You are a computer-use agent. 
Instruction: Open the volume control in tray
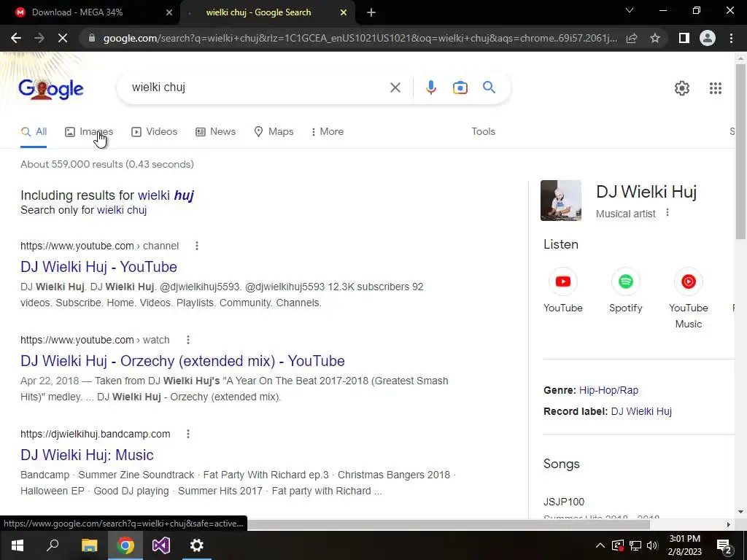pyautogui.click(x=652, y=545)
